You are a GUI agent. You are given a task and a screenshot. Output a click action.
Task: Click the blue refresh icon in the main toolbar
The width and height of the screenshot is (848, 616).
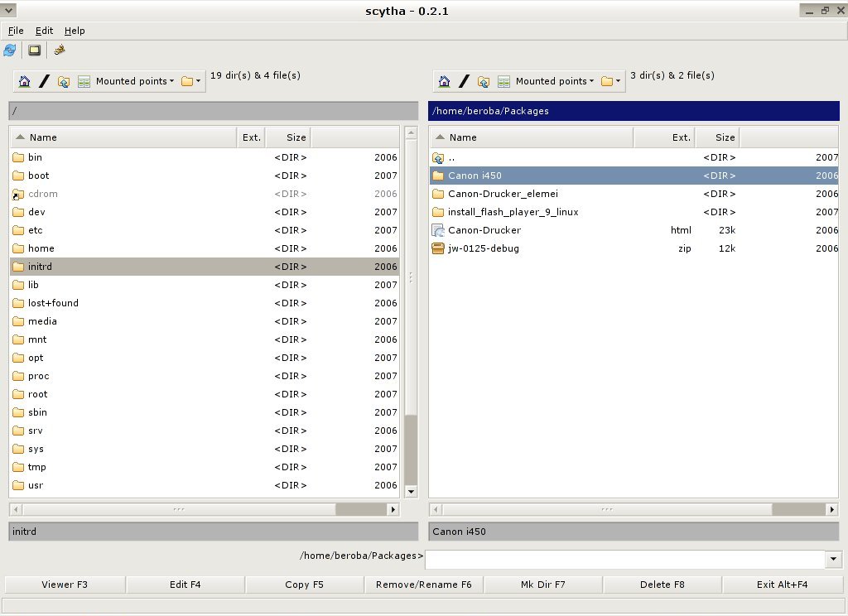pos(10,51)
